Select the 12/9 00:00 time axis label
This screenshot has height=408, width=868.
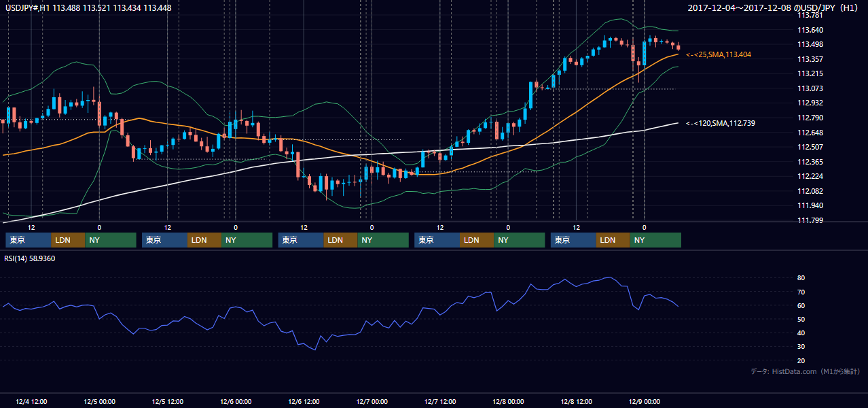644,401
